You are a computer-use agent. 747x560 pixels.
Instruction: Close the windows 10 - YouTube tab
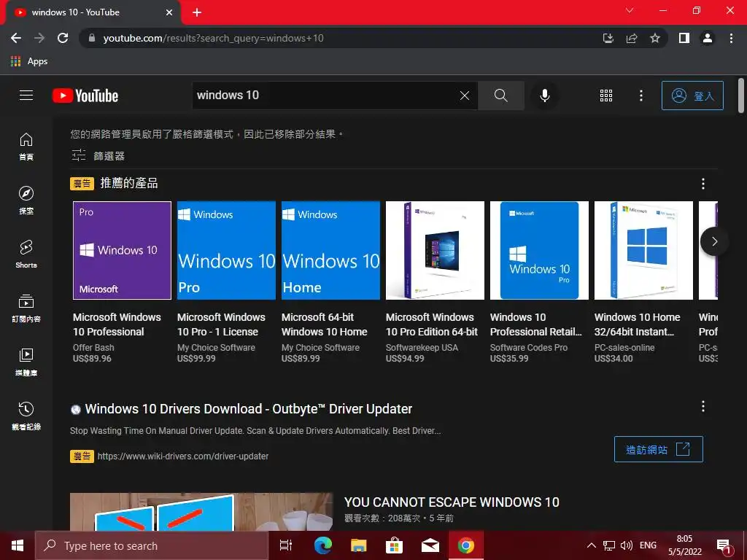coord(169,12)
